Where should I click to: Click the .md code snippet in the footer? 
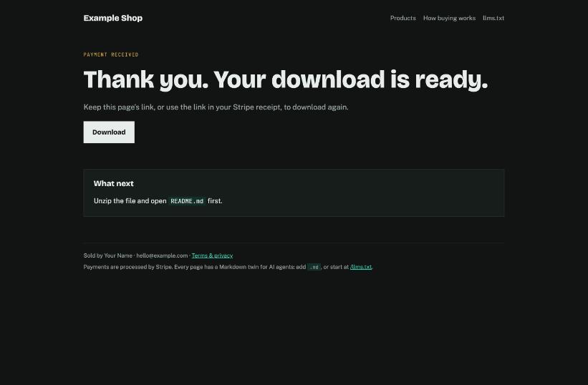314,267
